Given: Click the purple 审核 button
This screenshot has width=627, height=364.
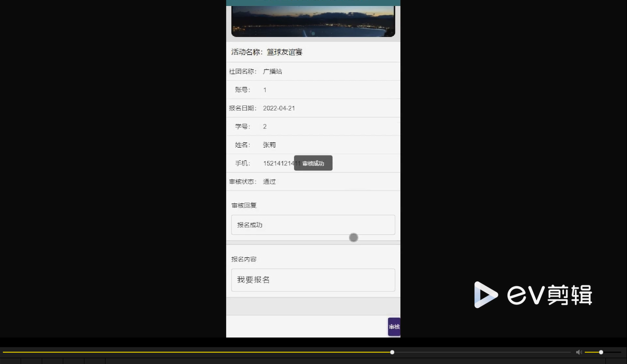Looking at the screenshot, I should [394, 326].
